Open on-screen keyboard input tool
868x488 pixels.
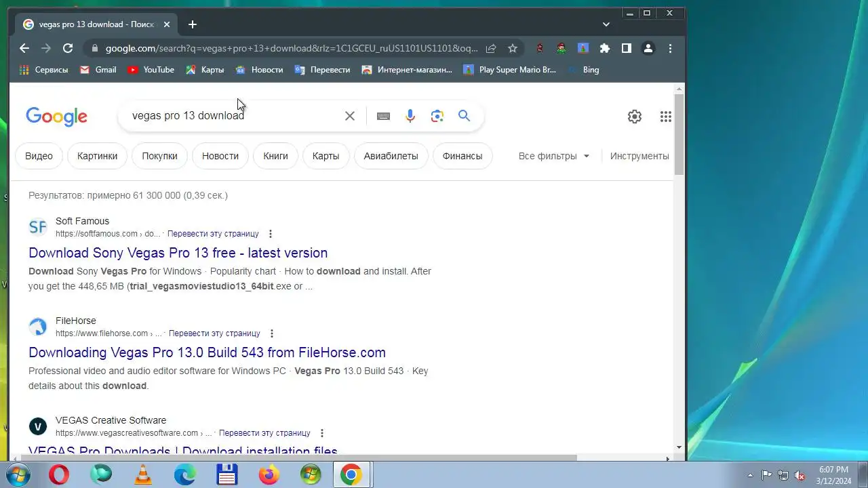[383, 116]
